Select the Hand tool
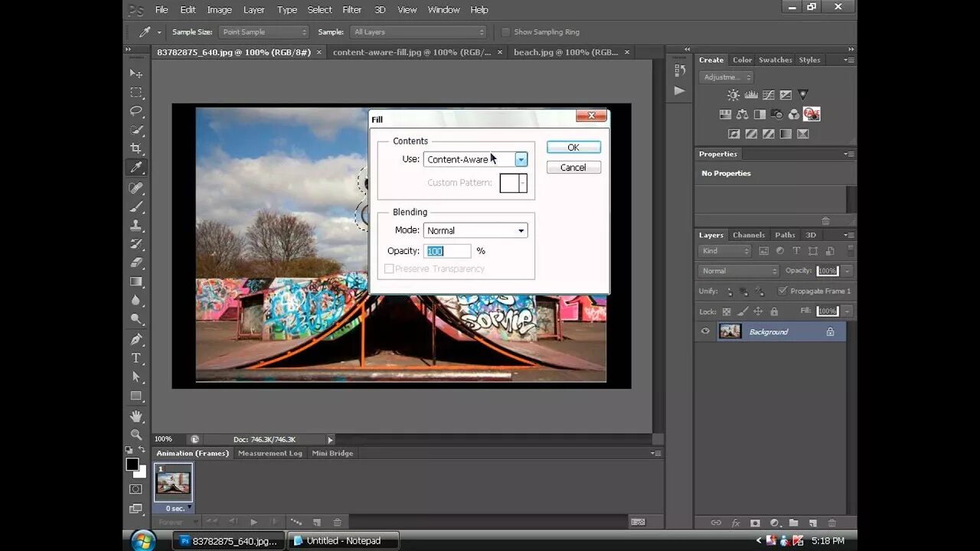 (136, 416)
